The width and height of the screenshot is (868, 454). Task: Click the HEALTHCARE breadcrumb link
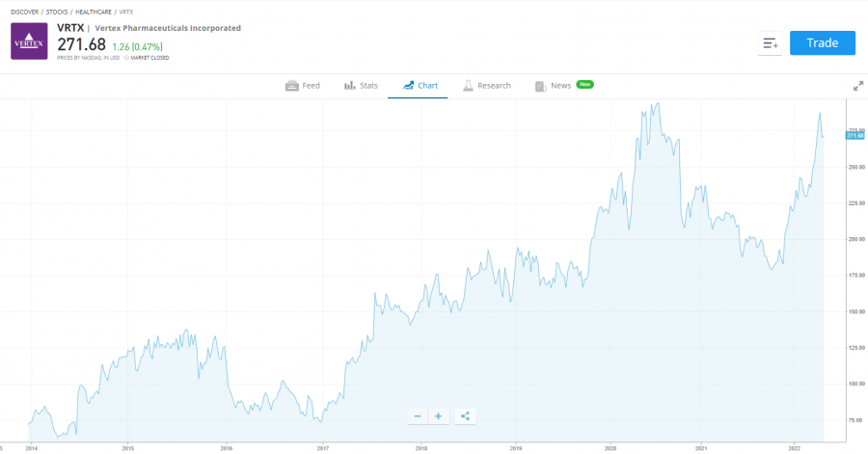pyautogui.click(x=93, y=12)
